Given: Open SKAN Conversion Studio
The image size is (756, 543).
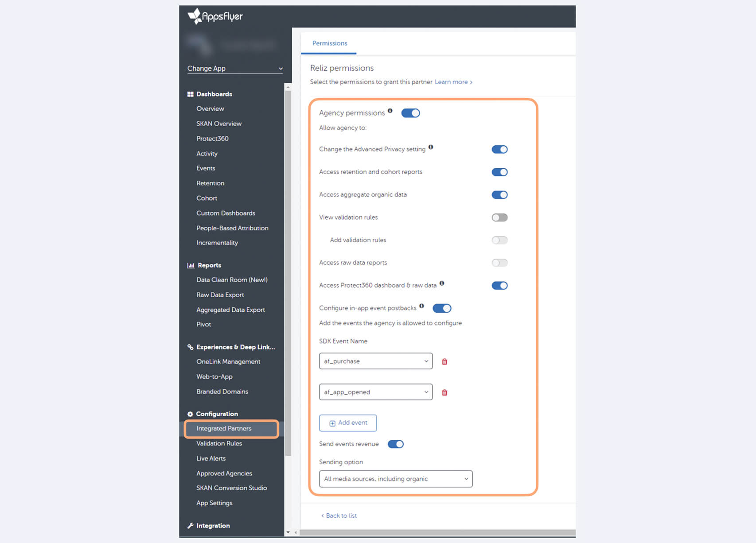Looking at the screenshot, I should point(231,489).
